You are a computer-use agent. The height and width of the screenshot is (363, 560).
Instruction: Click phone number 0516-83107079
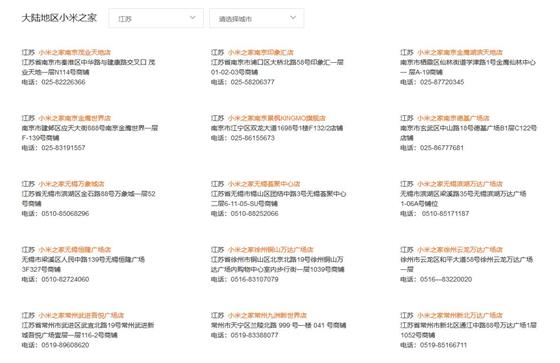pyautogui.click(x=254, y=279)
